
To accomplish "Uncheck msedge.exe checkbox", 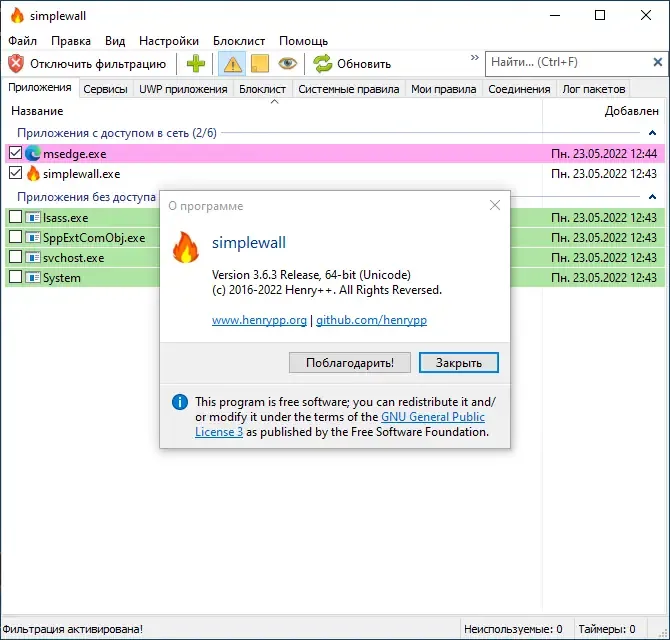I will coord(15,153).
